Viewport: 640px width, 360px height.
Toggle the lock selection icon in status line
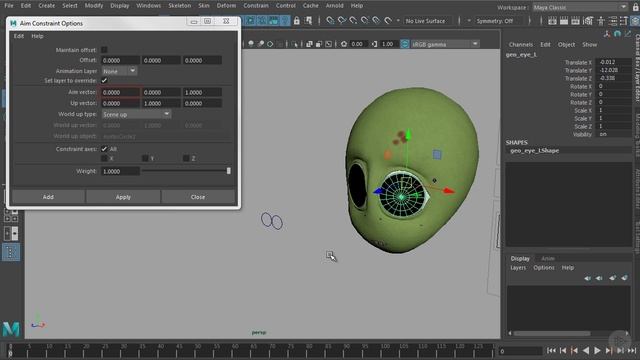pos(297,20)
